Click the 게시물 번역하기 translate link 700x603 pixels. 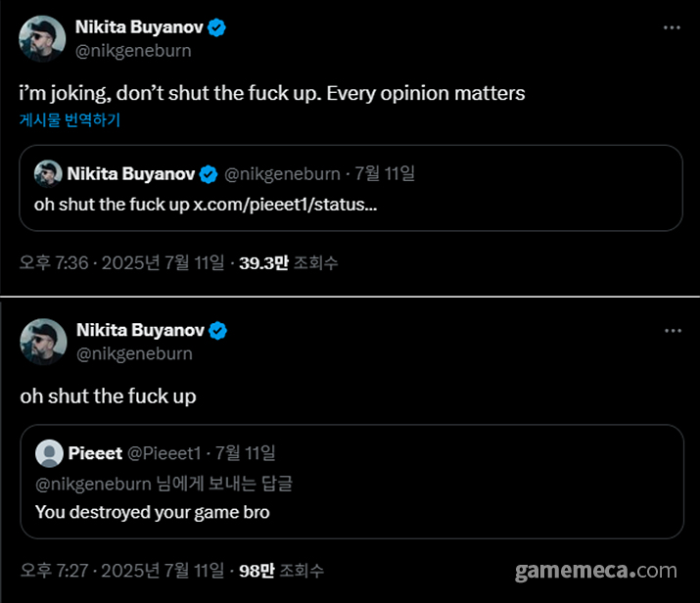70,120
